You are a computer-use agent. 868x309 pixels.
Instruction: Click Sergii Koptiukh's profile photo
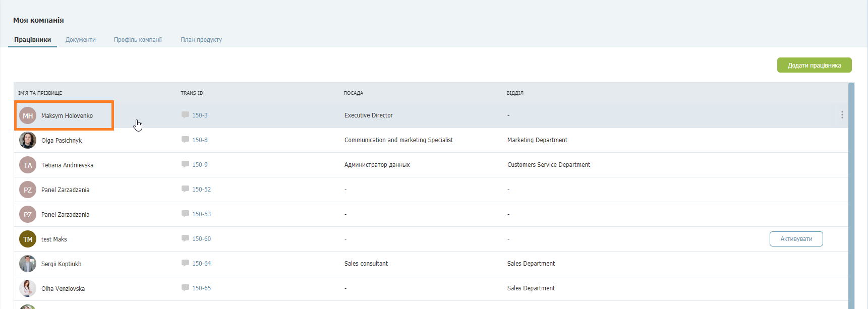28,264
